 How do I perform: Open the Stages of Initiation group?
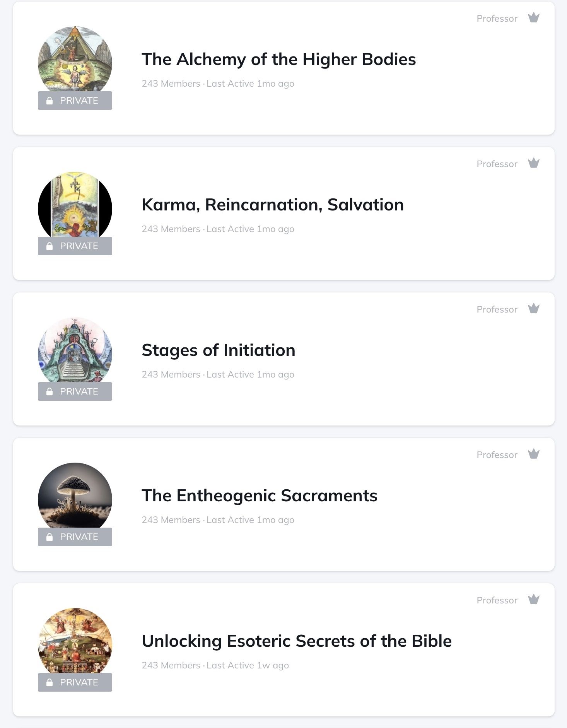click(x=219, y=350)
